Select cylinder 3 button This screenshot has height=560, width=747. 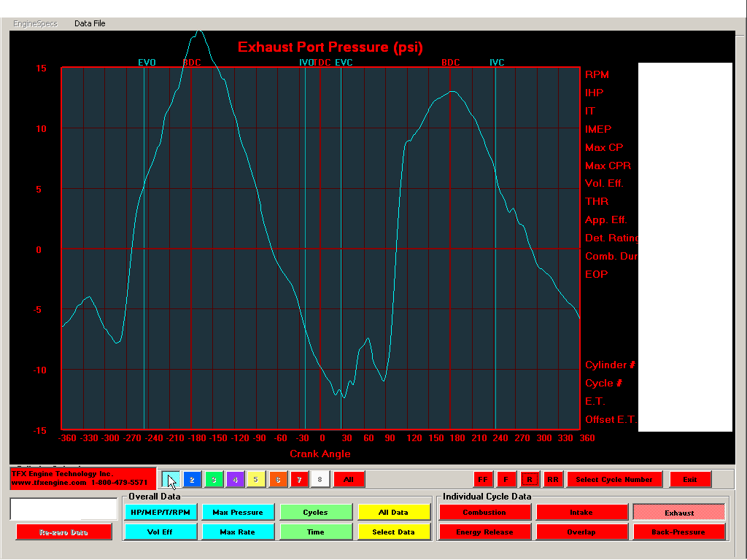214,479
